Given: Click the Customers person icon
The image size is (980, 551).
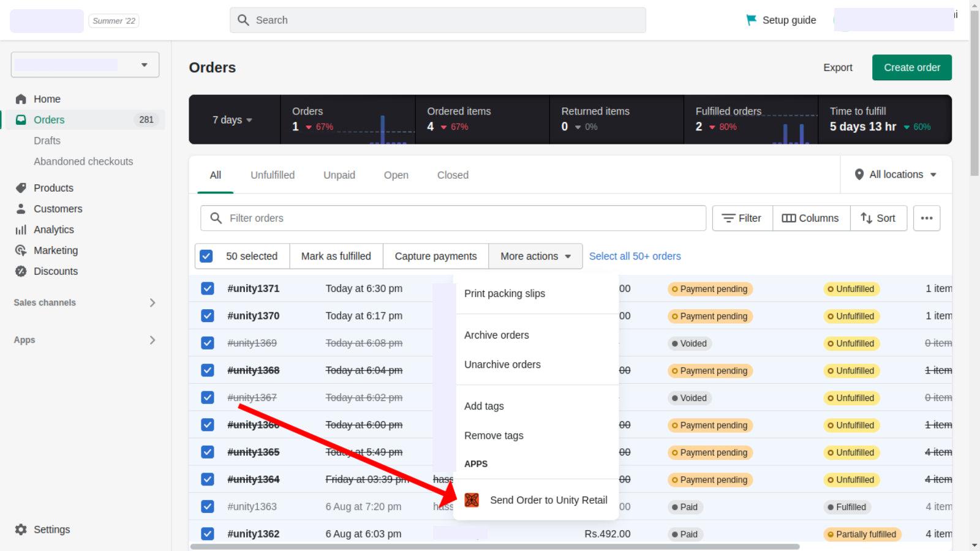Looking at the screenshot, I should tap(21, 209).
